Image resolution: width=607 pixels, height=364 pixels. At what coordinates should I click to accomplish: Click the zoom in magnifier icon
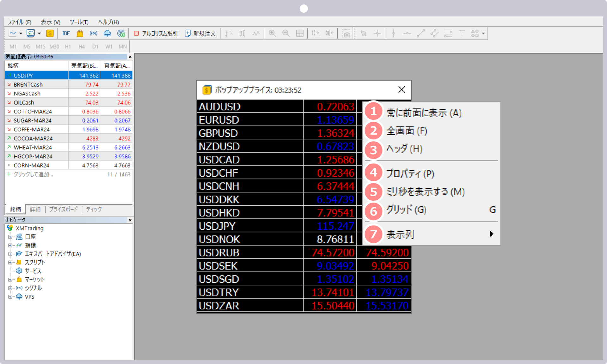point(272,33)
